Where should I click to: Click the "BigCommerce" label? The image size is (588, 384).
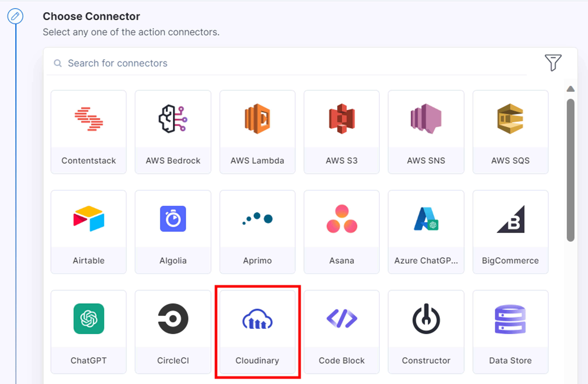click(x=510, y=261)
